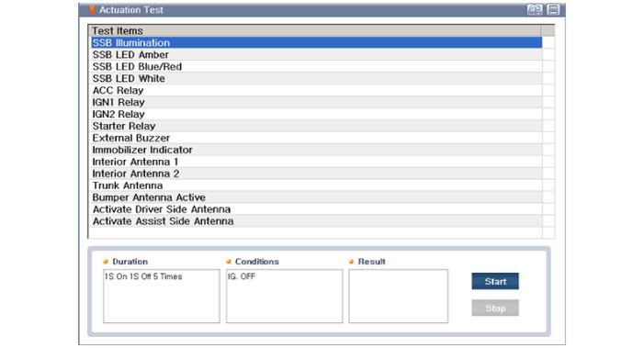
Task: Choose Immobilizer Indicator test item
Action: pos(316,150)
